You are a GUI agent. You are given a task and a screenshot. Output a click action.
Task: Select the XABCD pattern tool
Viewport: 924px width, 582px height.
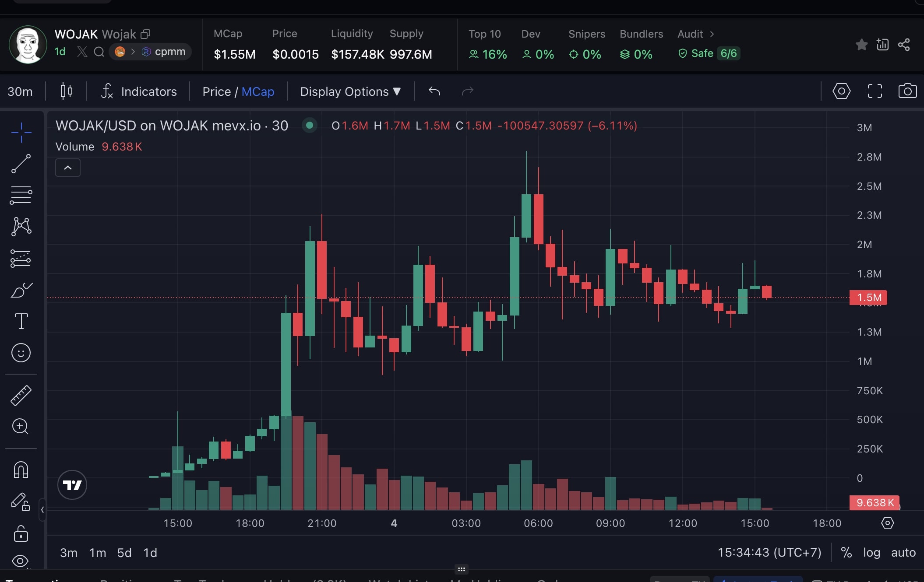point(21,227)
